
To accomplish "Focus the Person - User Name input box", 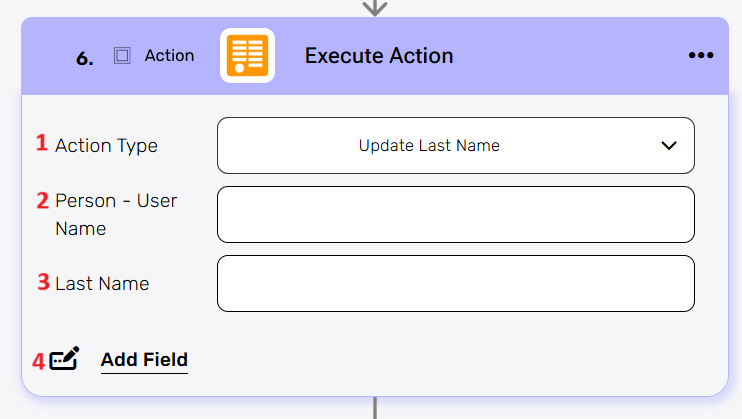I will (x=455, y=214).
